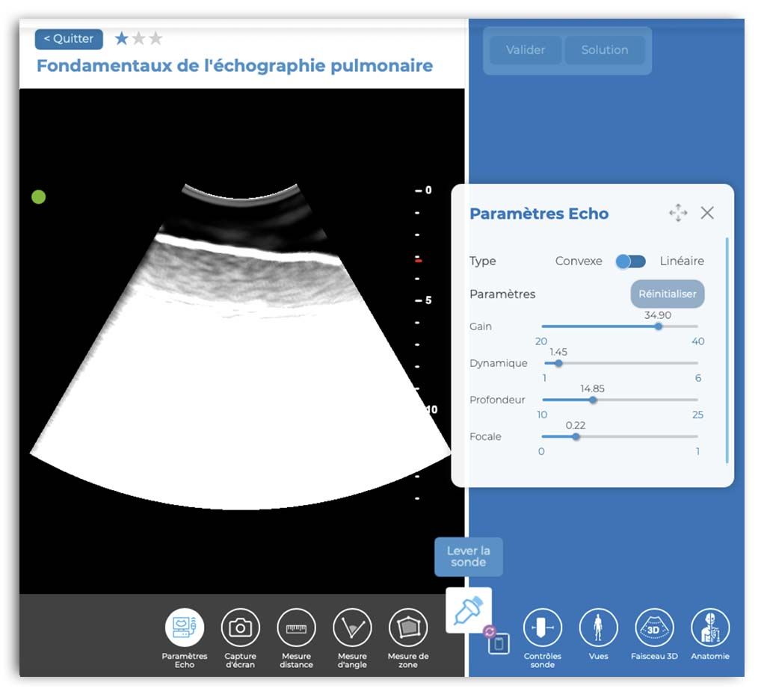Viewport: 761px width, 700px height.
Task: Click the Gain slider handle
Action: pyautogui.click(x=658, y=326)
